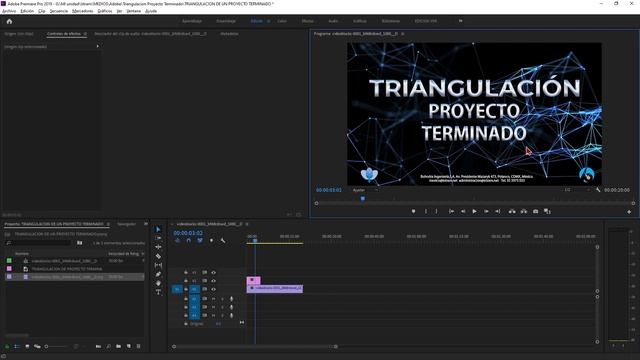Image resolution: width=640 pixels, height=360 pixels.
Task: Toggle V3 track lock
Action: [x=186, y=272]
